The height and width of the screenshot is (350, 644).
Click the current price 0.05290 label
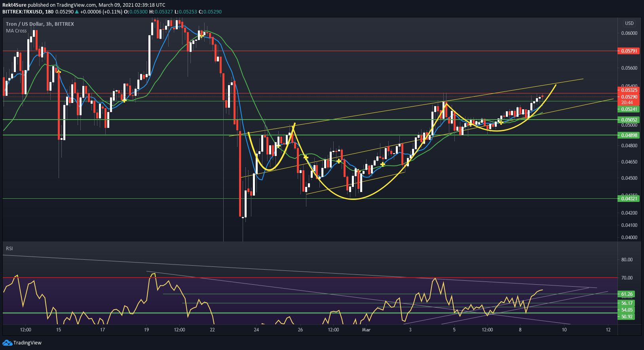pos(629,97)
